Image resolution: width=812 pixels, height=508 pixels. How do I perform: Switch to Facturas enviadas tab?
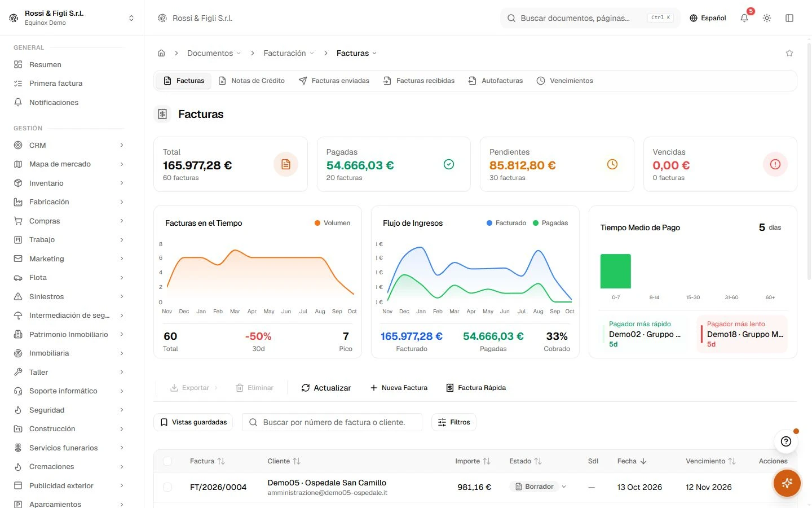coord(334,81)
